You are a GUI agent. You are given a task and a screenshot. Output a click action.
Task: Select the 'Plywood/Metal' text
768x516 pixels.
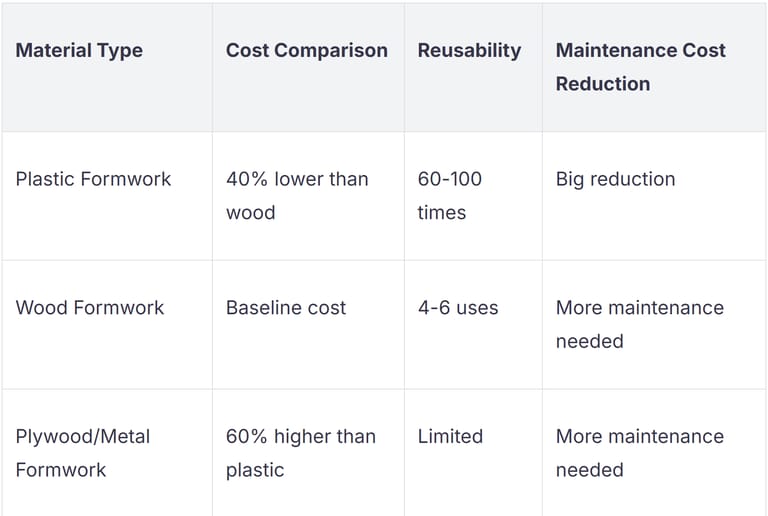click(x=82, y=437)
